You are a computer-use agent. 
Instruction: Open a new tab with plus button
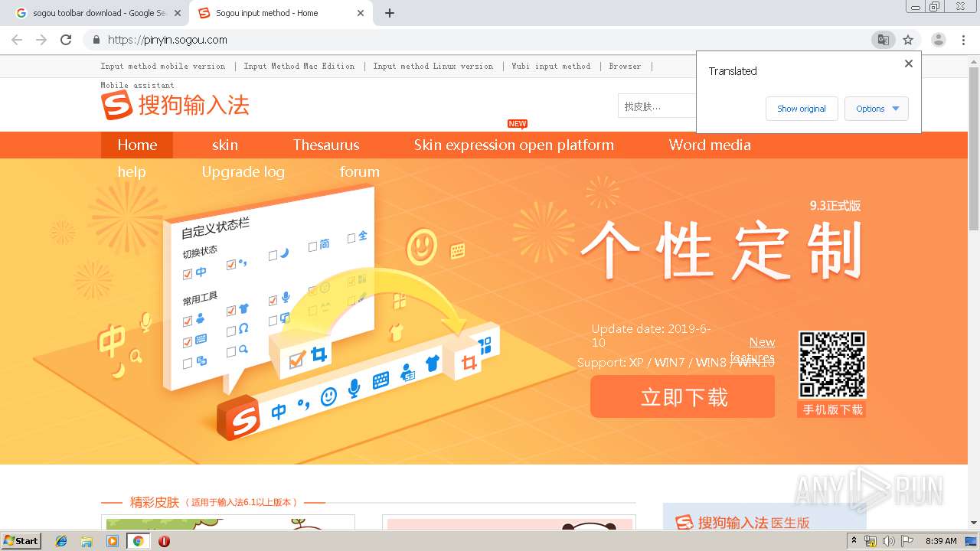pyautogui.click(x=390, y=13)
